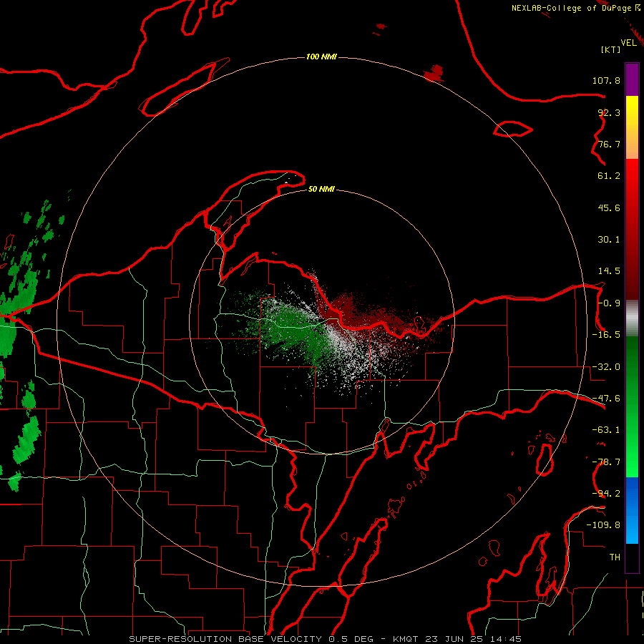
Task: Click the [KT] units label
Action: 611,49
